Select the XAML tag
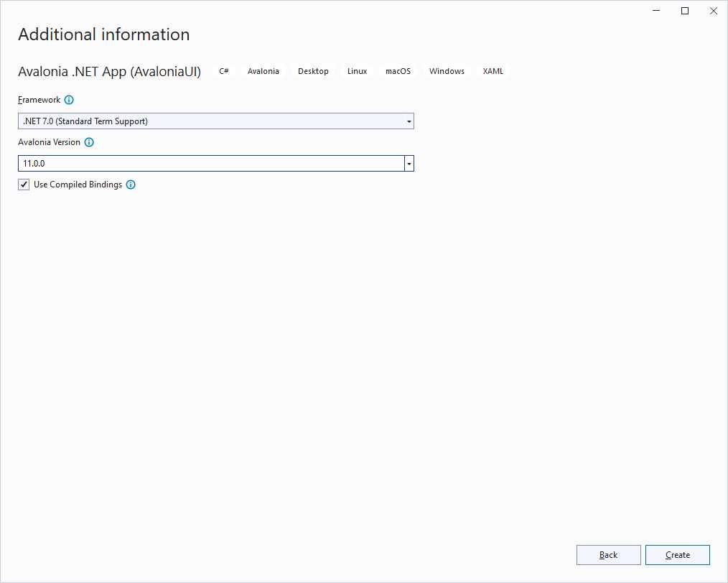This screenshot has height=583, width=728. coord(493,71)
